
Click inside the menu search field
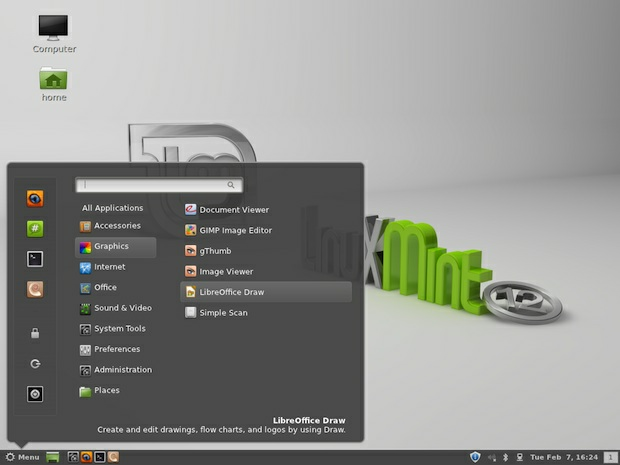point(159,185)
